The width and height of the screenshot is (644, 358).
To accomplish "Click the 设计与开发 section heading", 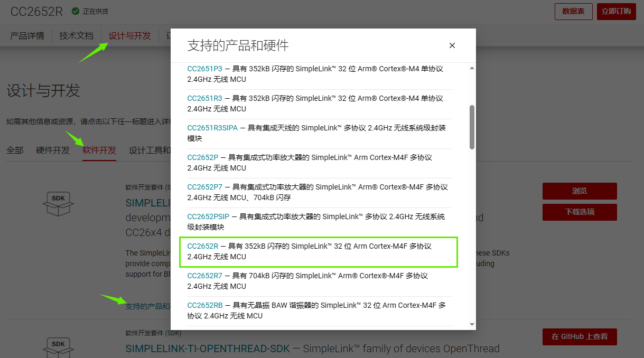I will pyautogui.click(x=43, y=91).
